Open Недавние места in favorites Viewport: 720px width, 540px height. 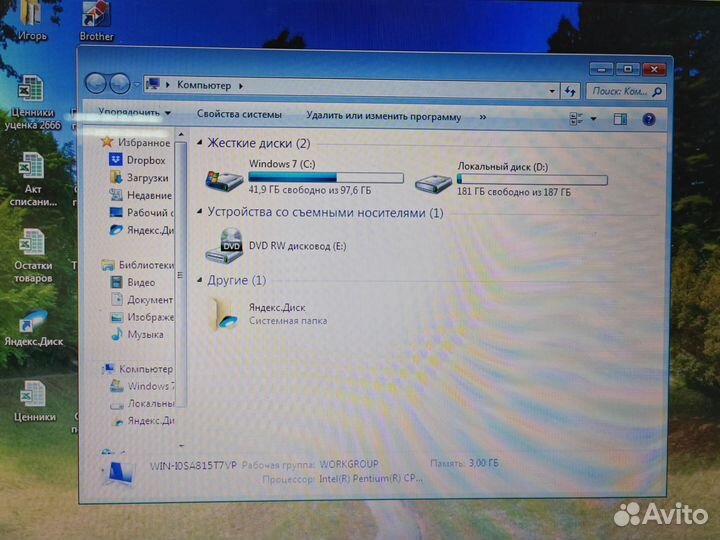(141, 195)
